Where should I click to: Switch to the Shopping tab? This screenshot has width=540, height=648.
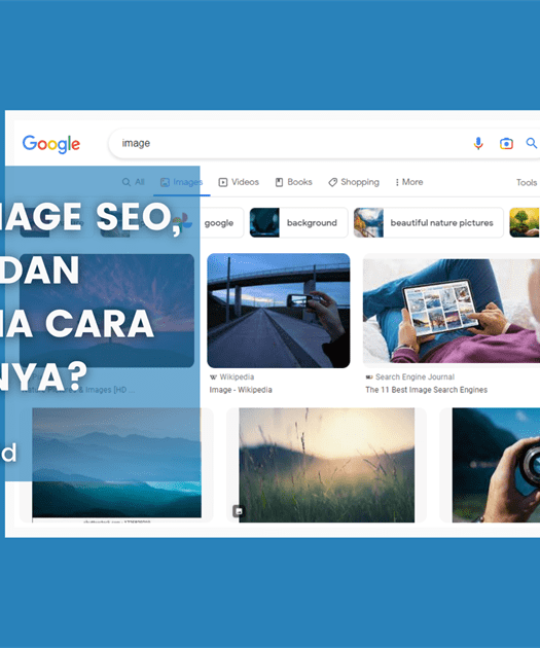pos(353,182)
